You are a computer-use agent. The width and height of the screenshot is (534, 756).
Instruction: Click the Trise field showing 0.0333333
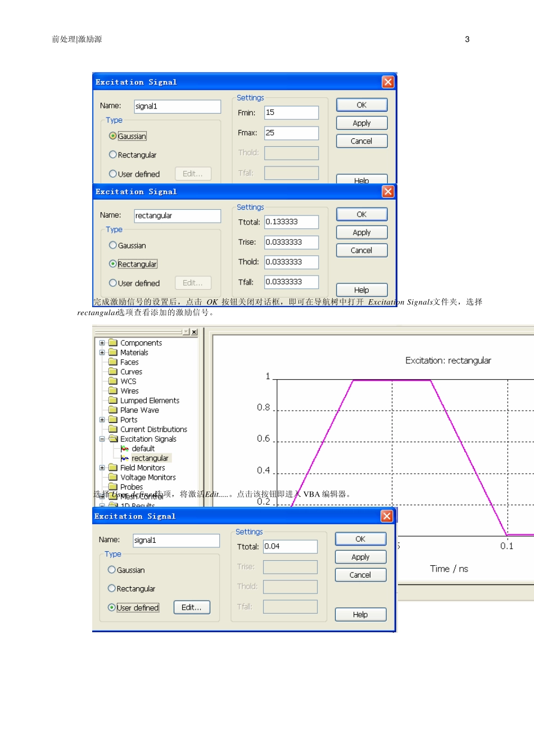tap(291, 242)
